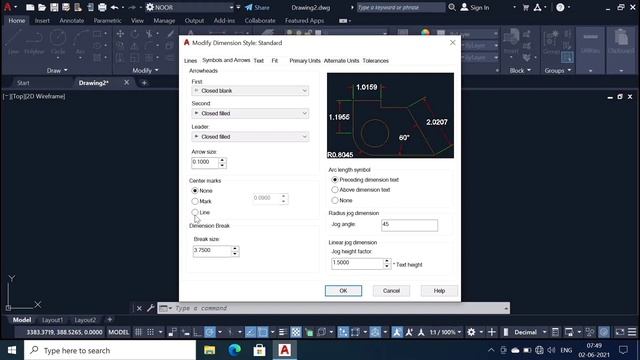Click the Plot printer icon
Screen dimensions: 640x360
click(x=102, y=7)
